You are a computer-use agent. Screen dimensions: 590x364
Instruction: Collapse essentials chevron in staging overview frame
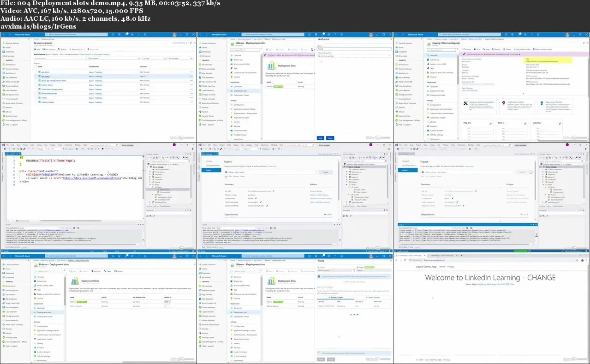point(524,94)
